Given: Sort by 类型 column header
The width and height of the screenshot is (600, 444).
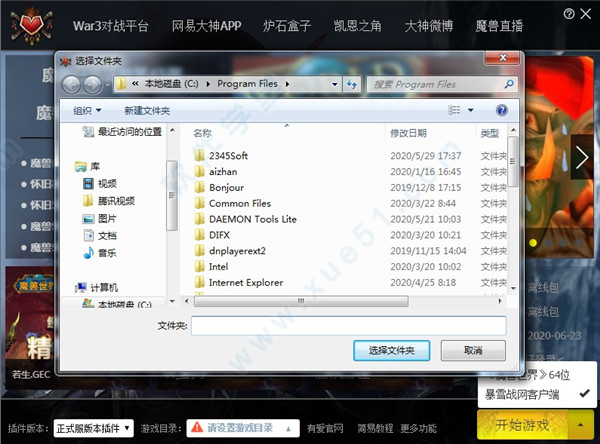Looking at the screenshot, I should coord(490,133).
